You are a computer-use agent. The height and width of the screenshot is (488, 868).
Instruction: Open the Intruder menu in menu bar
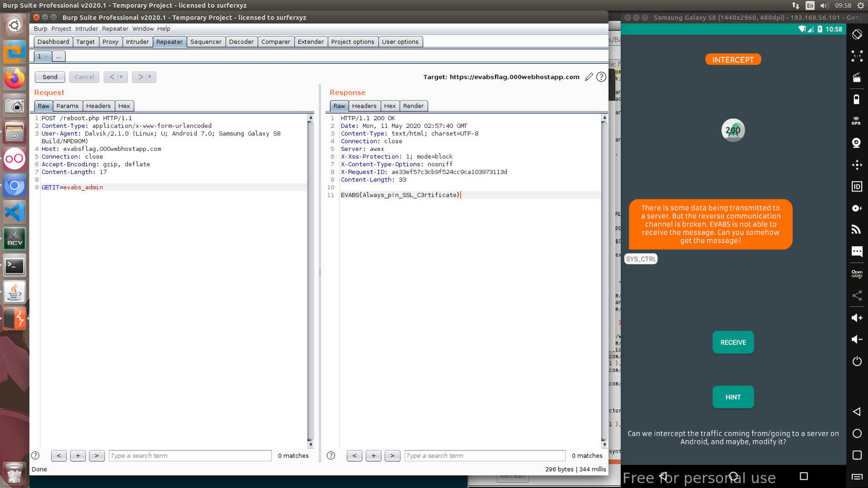(x=86, y=28)
